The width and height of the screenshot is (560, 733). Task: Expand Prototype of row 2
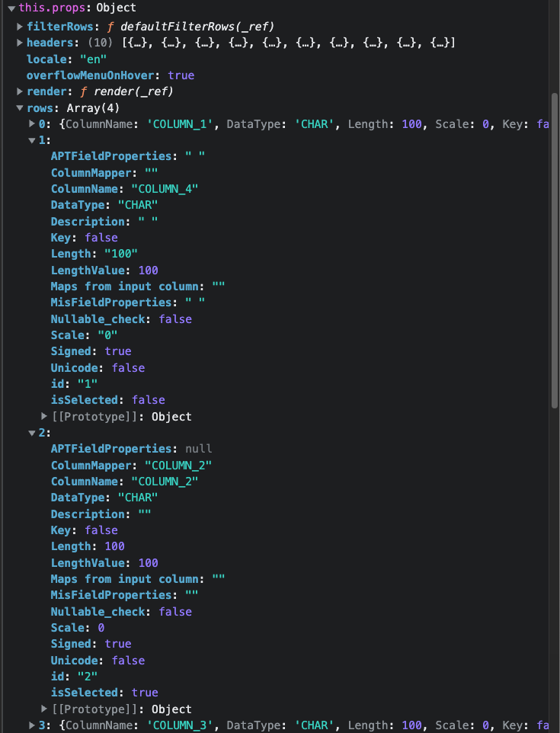click(x=44, y=709)
